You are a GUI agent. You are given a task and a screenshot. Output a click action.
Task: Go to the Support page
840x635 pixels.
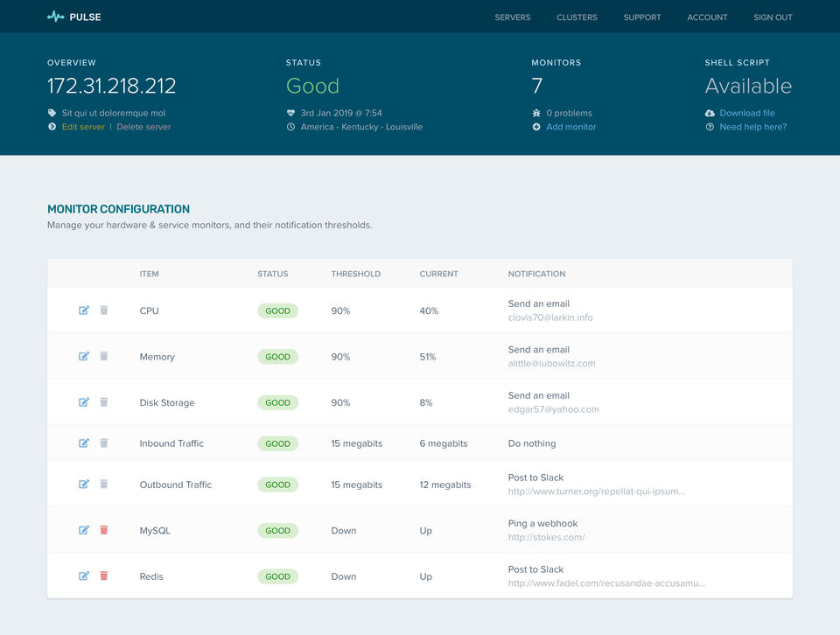pos(642,17)
